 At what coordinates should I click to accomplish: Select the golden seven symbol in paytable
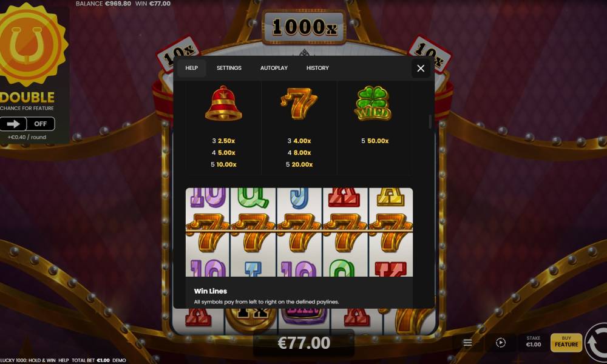299,103
